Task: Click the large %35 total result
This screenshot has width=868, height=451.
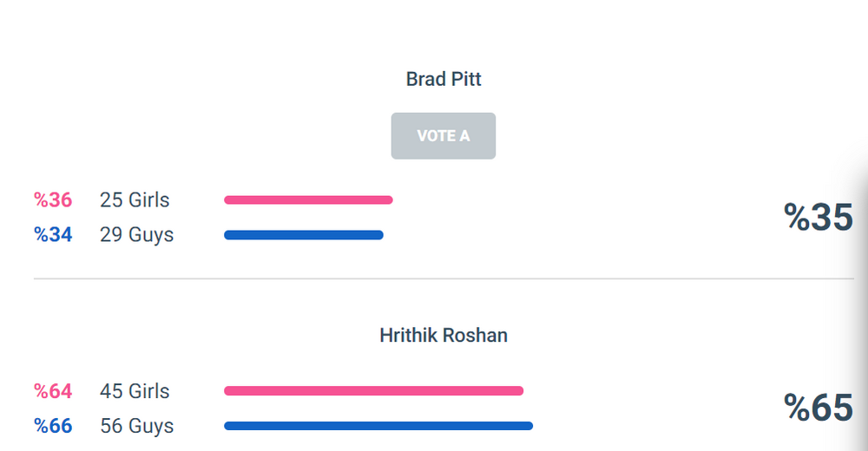Action: pyautogui.click(x=818, y=218)
